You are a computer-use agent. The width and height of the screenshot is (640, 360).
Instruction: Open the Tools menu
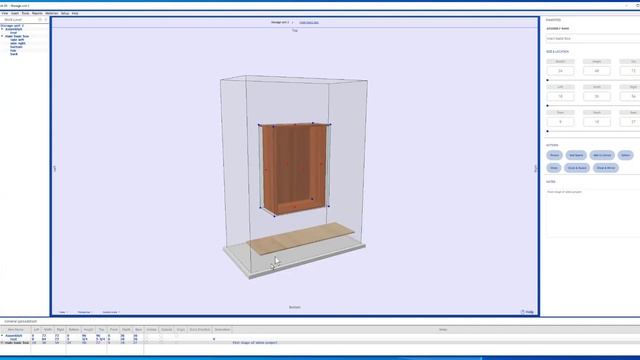(25, 13)
